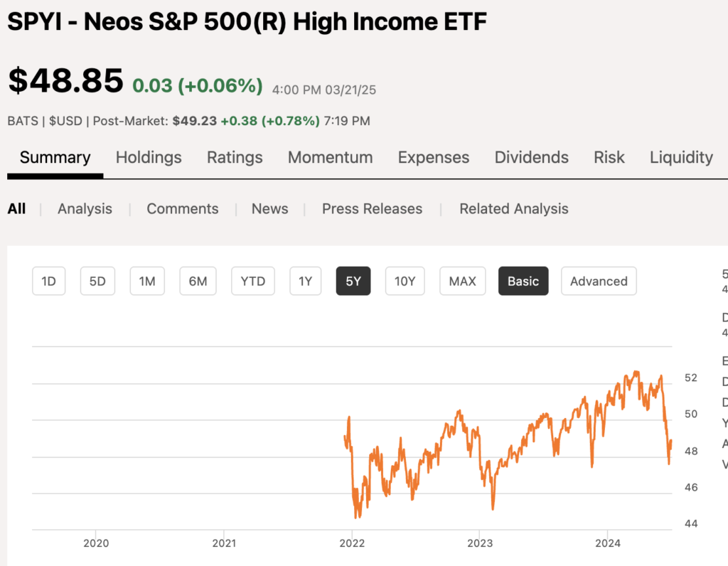
Task: Click the $48.85 share price
Action: coord(66,80)
